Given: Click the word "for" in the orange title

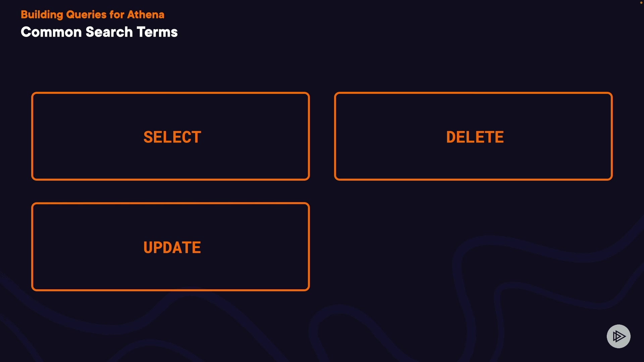Looking at the screenshot, I should point(117,15).
